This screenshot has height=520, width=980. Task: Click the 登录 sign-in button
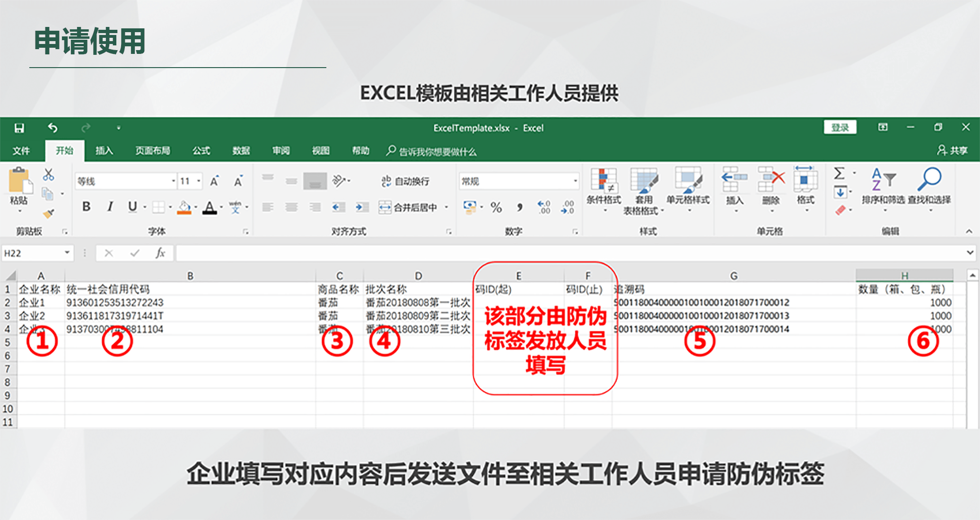pos(840,128)
